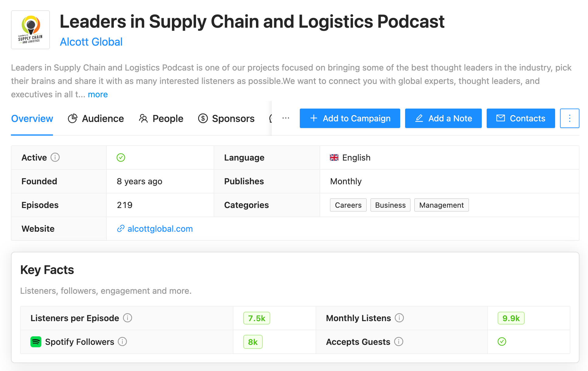Click the People icon next to its tab

(143, 119)
